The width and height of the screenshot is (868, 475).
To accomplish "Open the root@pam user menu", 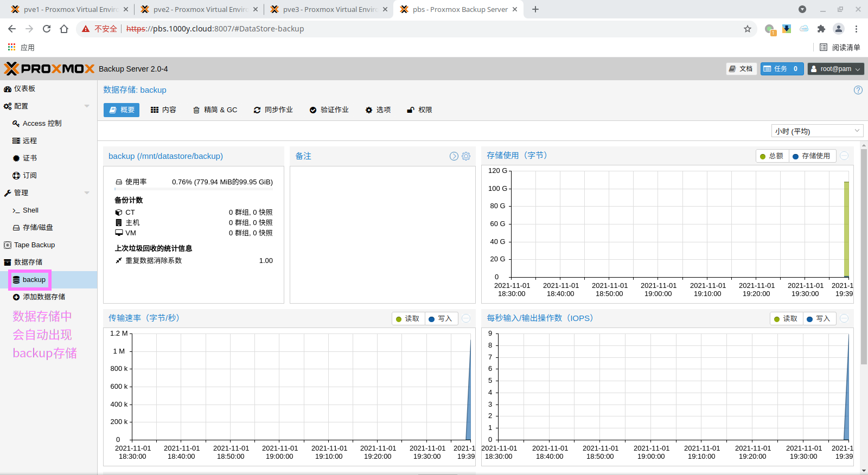I will click(x=835, y=69).
